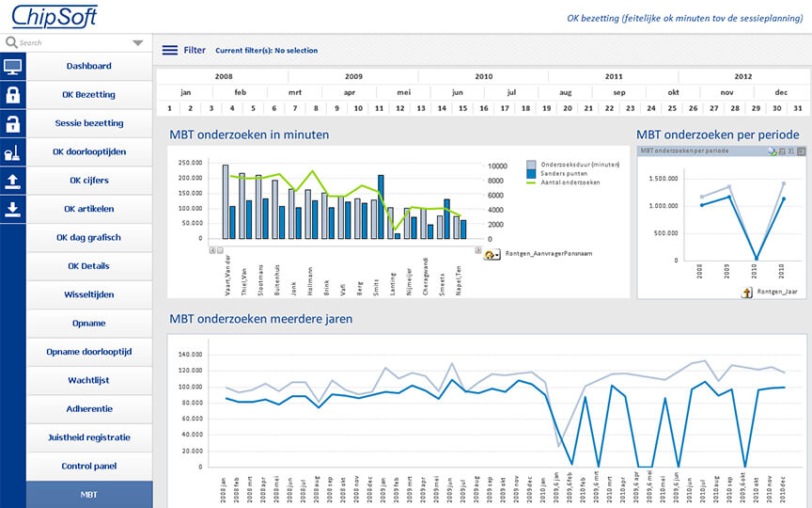Click into the Search input field
812x508 pixels.
[75, 43]
